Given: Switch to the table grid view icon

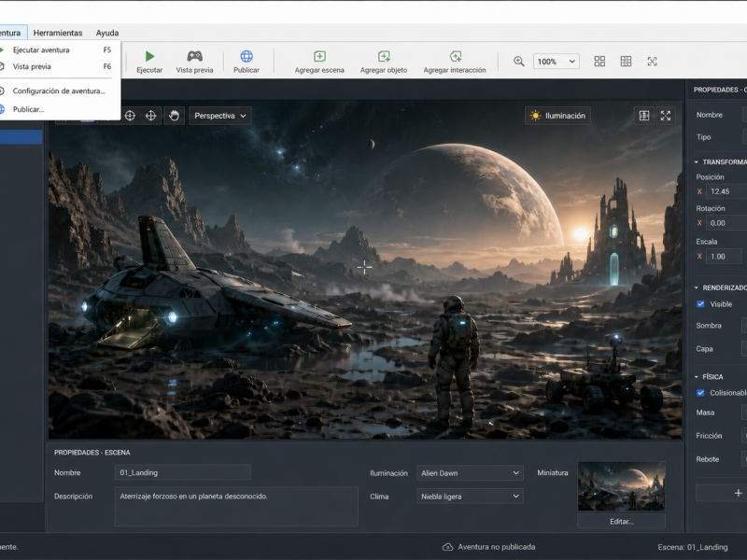Looking at the screenshot, I should [x=626, y=61].
